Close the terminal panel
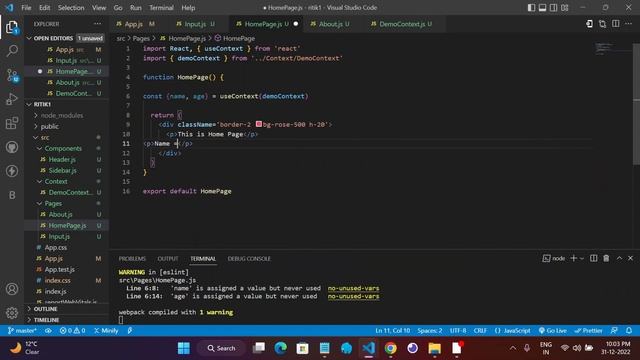Viewport: 640px width, 360px height. (x=631, y=258)
